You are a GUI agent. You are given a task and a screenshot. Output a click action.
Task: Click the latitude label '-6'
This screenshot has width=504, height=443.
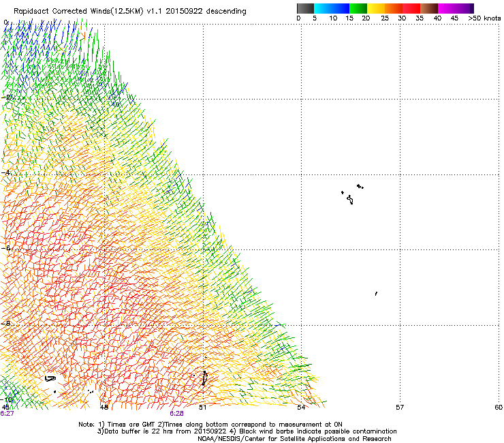pos(6,247)
